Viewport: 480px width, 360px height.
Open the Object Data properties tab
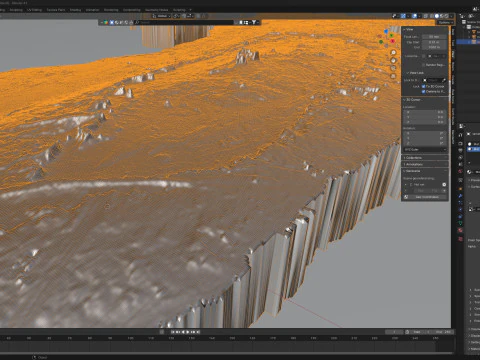click(x=460, y=223)
